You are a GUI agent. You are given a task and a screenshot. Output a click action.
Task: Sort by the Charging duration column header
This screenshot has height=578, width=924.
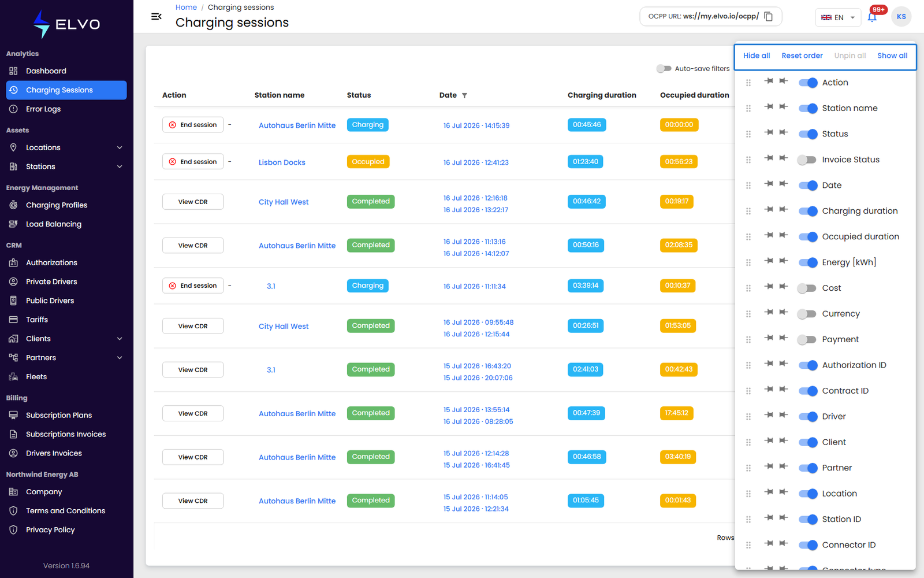[602, 95]
